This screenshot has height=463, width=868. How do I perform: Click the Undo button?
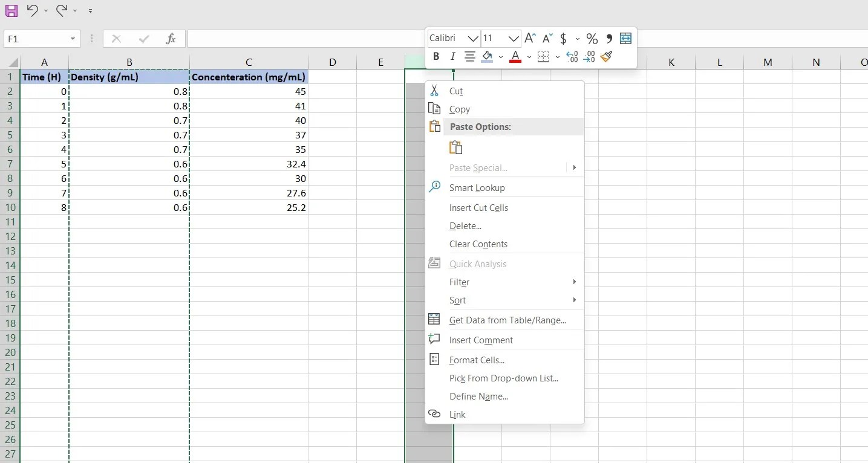(32, 10)
